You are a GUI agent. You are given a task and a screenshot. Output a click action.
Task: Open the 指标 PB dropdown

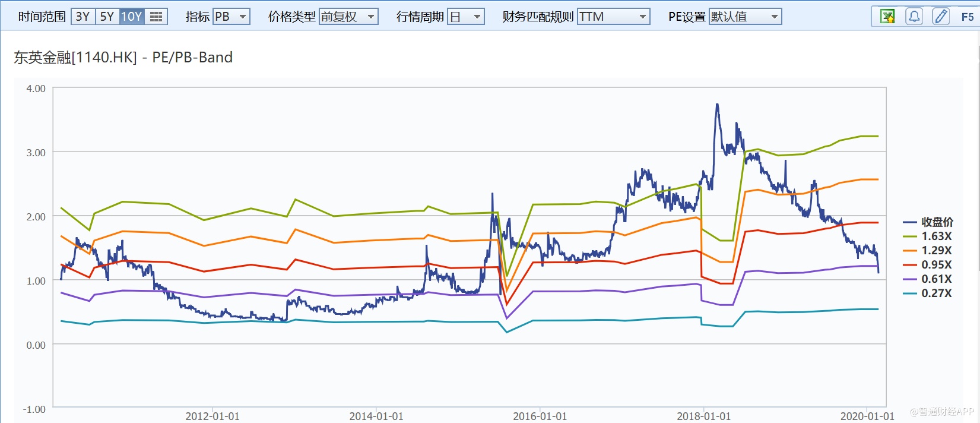coord(231,17)
